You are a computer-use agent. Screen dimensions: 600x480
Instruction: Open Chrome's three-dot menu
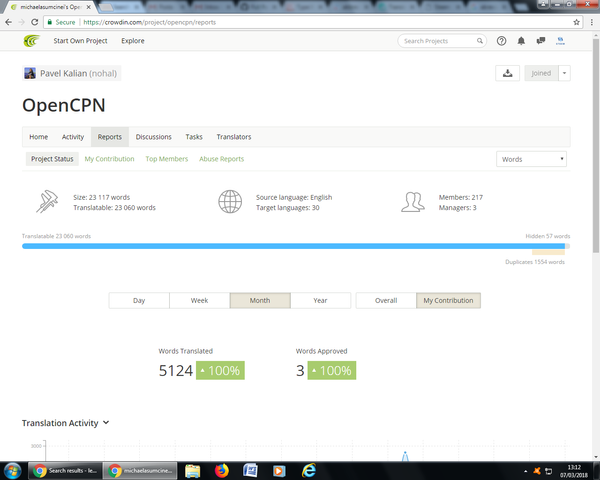pos(592,22)
